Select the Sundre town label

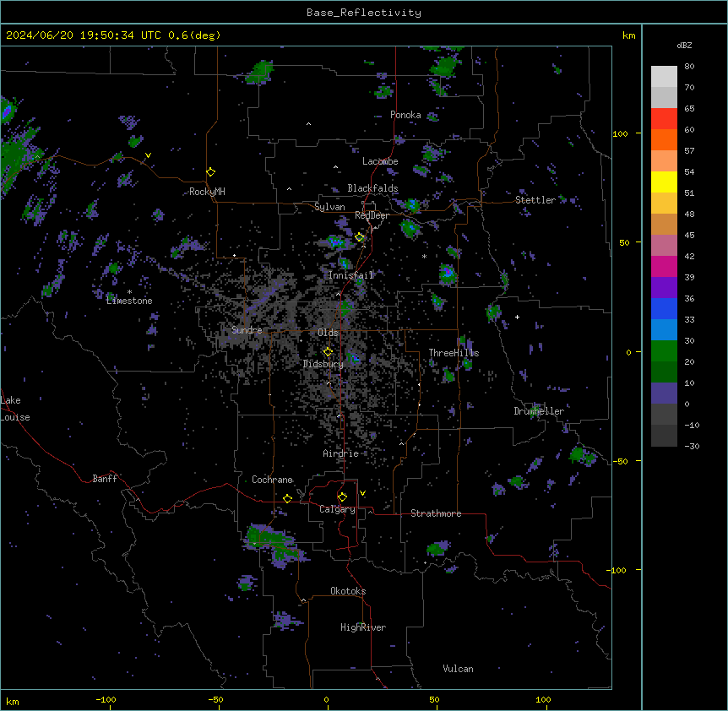(247, 330)
